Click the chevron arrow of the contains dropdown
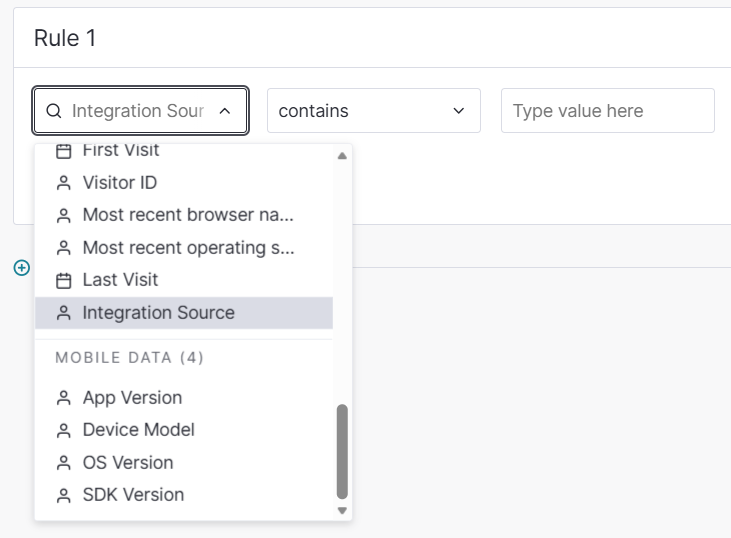This screenshot has width=731, height=538. [459, 111]
